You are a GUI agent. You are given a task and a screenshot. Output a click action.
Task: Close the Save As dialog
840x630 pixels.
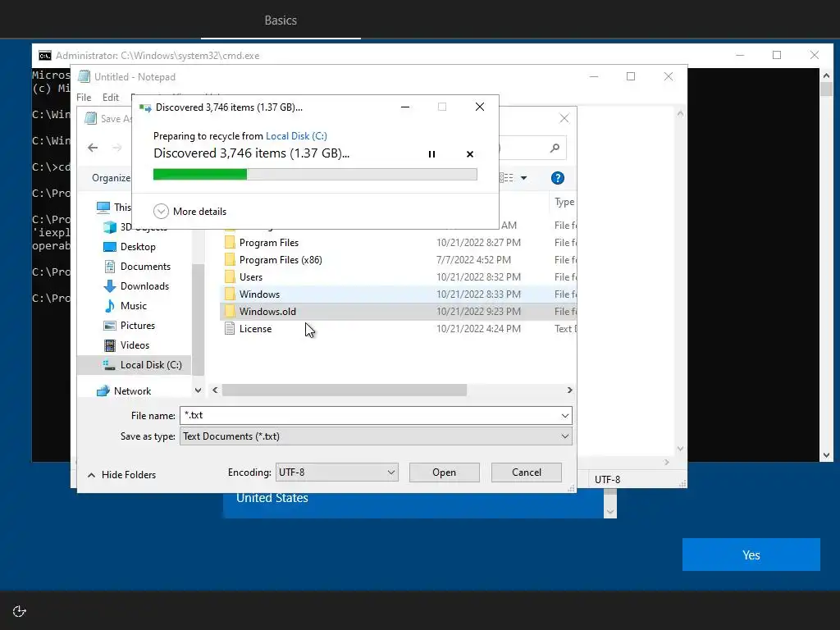[x=564, y=118]
